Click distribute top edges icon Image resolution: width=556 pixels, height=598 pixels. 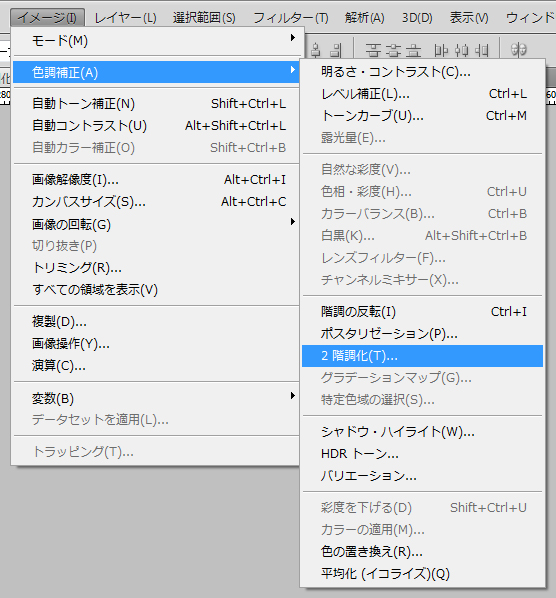(x=373, y=50)
